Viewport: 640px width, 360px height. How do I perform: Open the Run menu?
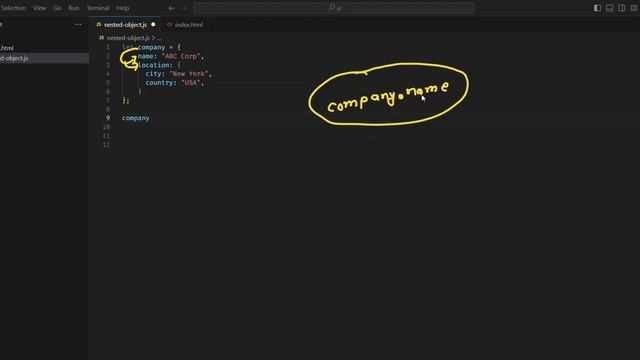click(x=74, y=8)
